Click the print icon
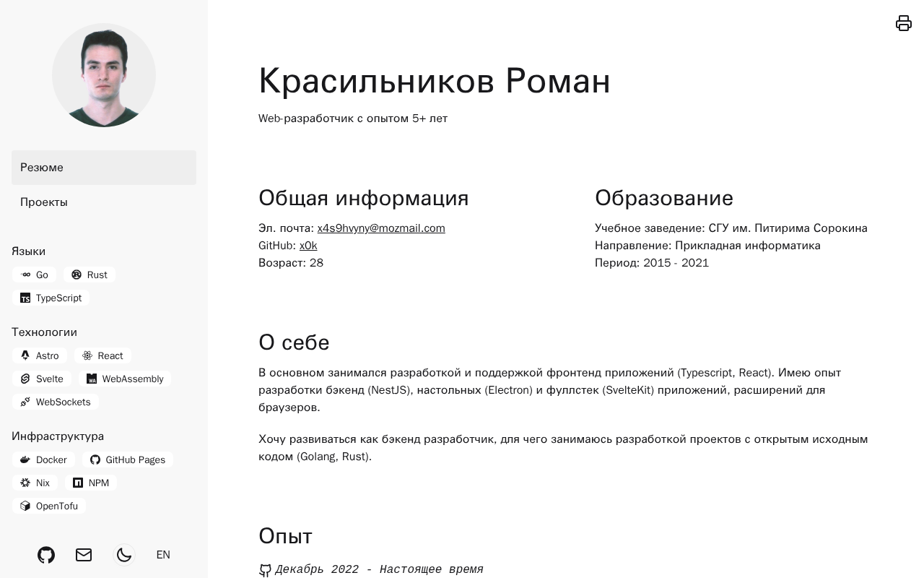 904,23
